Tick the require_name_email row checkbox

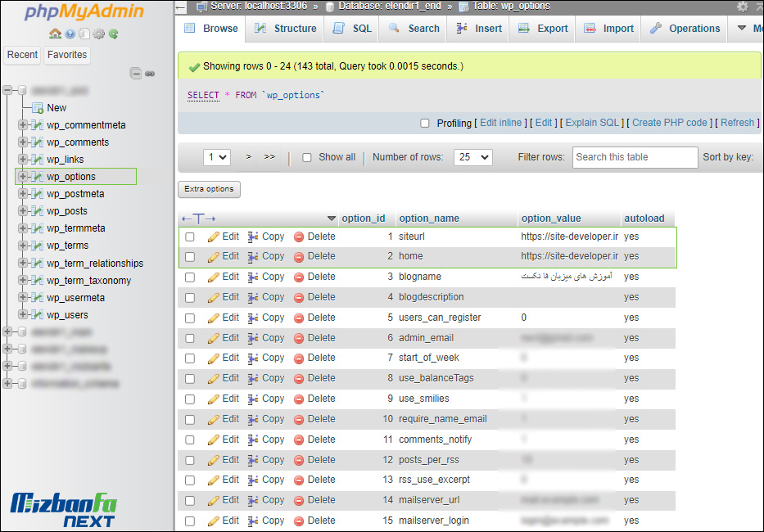[190, 419]
